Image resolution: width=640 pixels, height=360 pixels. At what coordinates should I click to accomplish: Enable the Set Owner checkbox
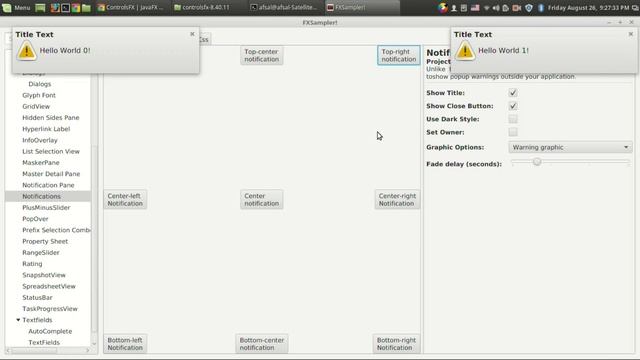tap(513, 132)
